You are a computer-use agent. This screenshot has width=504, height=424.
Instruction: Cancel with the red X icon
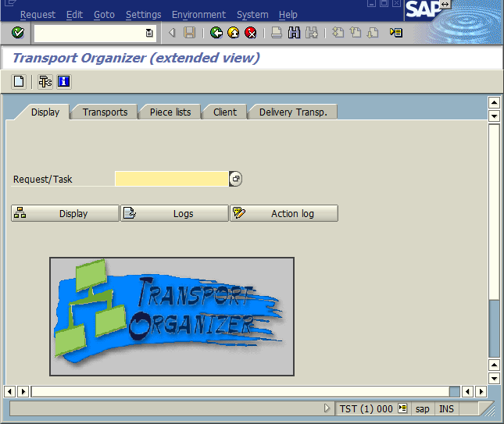pos(250,33)
